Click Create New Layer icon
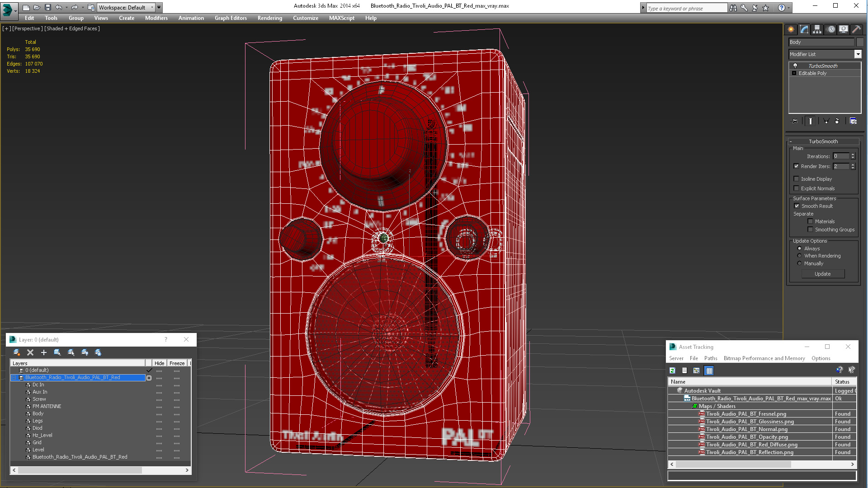This screenshot has height=488, width=868. click(17, 352)
